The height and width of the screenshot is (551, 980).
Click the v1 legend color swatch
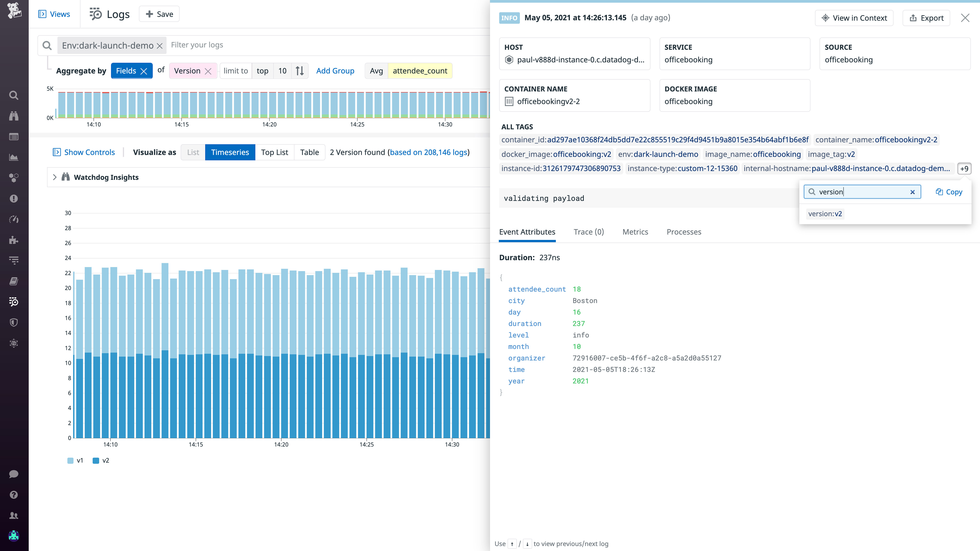coord(70,461)
